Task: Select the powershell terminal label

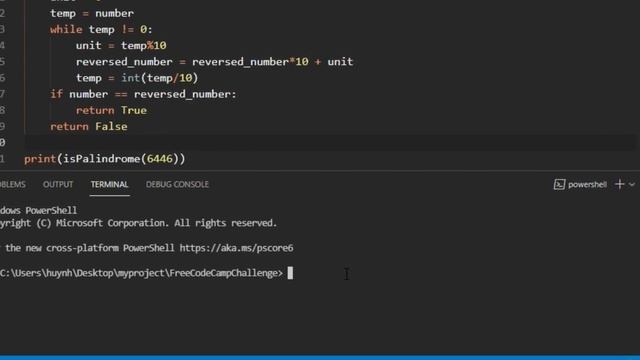Action: [x=587, y=184]
